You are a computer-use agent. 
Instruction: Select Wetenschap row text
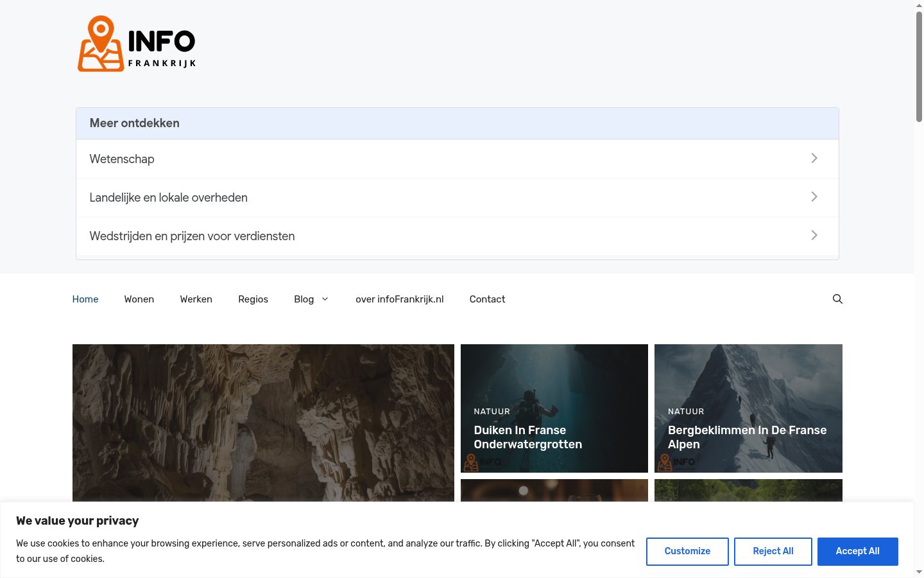click(x=122, y=159)
